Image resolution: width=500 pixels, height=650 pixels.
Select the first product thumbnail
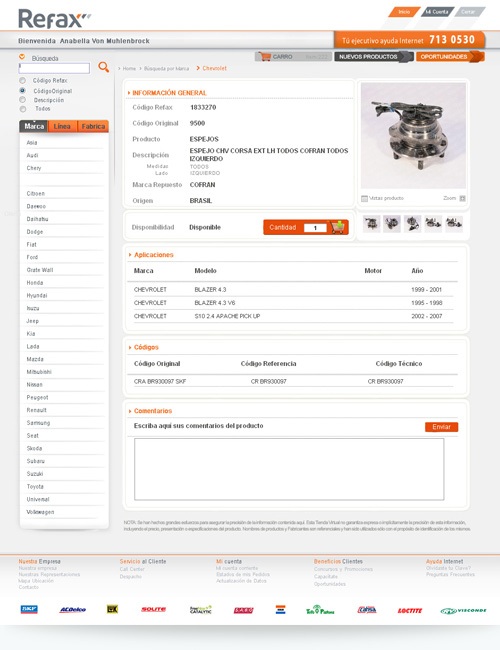[371, 224]
